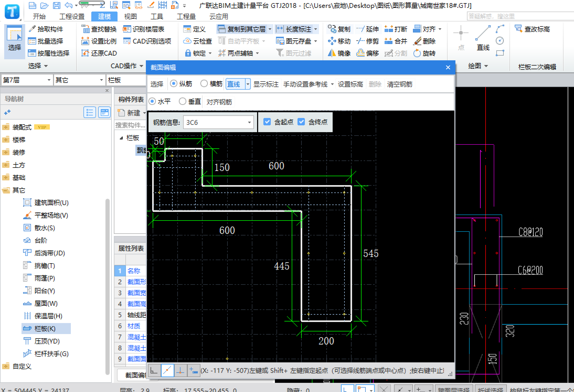Screen dimensions: 574x392
Task: Click 显示标注 in section editor
Action: click(266, 84)
